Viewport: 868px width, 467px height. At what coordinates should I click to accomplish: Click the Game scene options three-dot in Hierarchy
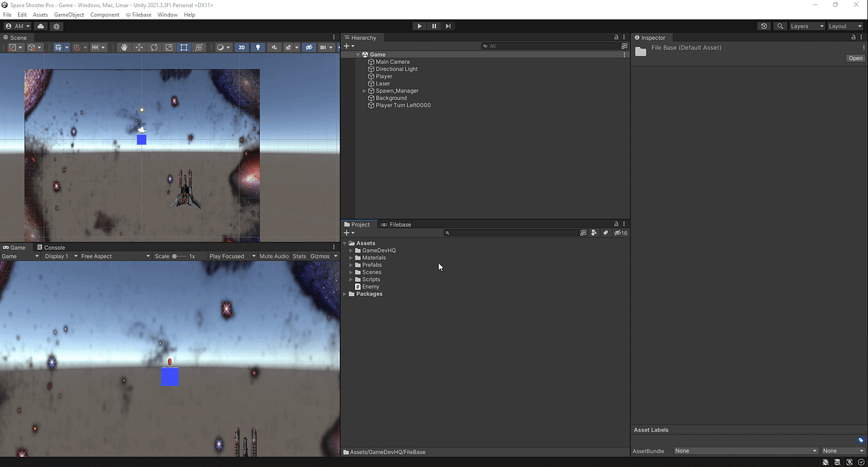coord(624,54)
